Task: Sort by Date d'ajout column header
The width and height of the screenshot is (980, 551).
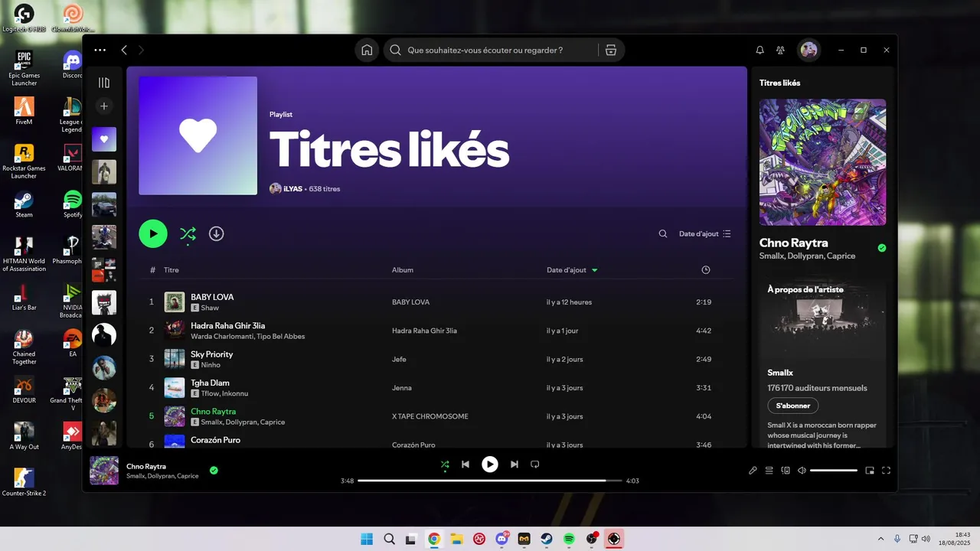Action: point(572,270)
